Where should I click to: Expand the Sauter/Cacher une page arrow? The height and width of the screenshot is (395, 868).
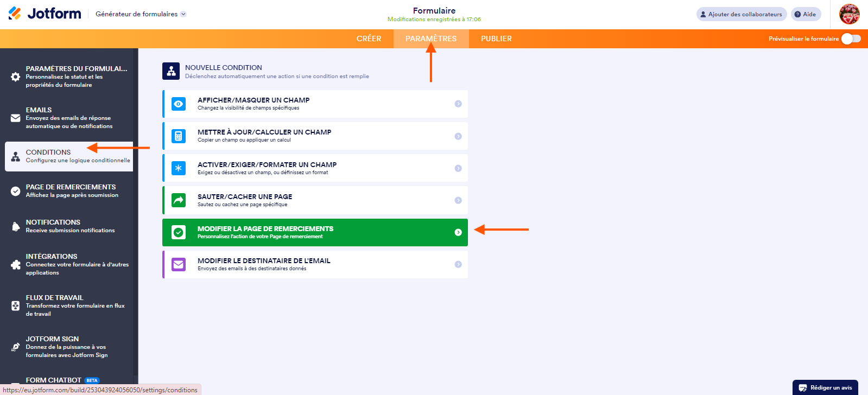point(458,200)
